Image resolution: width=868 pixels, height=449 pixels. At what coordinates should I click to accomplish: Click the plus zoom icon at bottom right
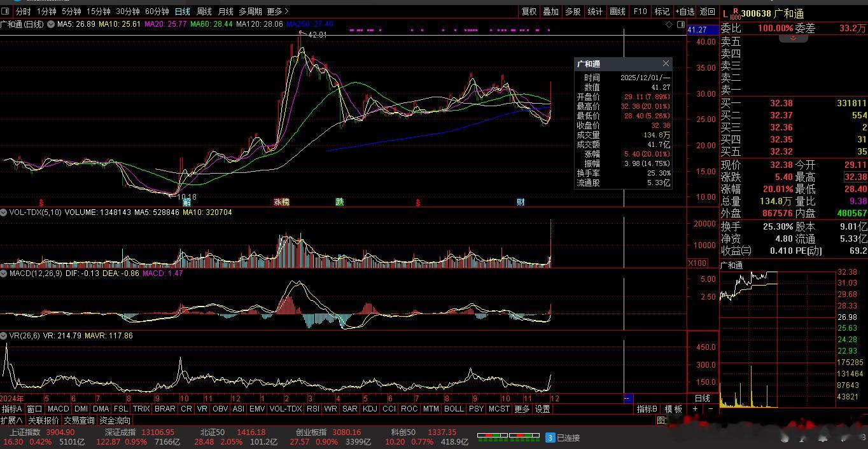[696, 409]
